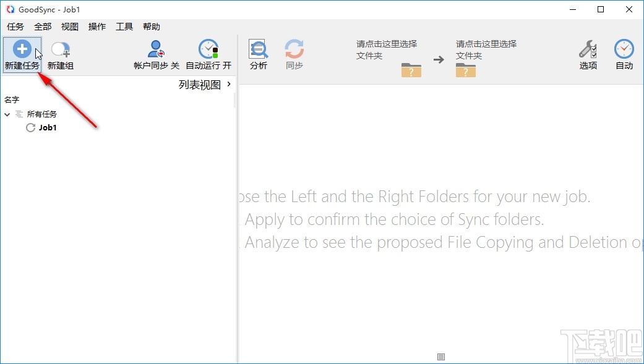Click the 名字 column header
This screenshot has height=364, width=644.
tap(12, 99)
